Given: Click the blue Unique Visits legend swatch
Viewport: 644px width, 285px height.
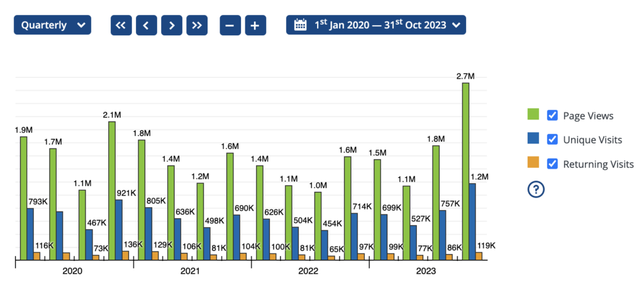Looking at the screenshot, I should point(533,139).
